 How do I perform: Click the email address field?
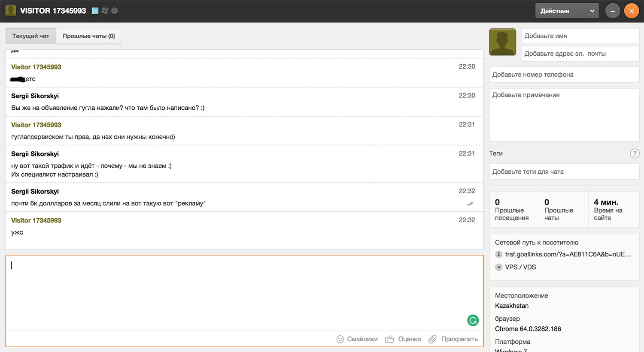(580, 54)
